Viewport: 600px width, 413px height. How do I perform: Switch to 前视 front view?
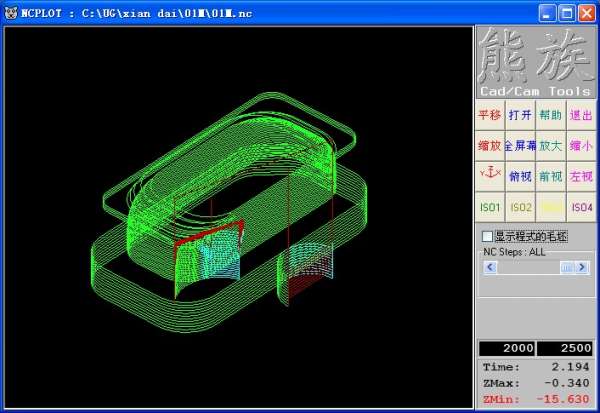pos(551,176)
